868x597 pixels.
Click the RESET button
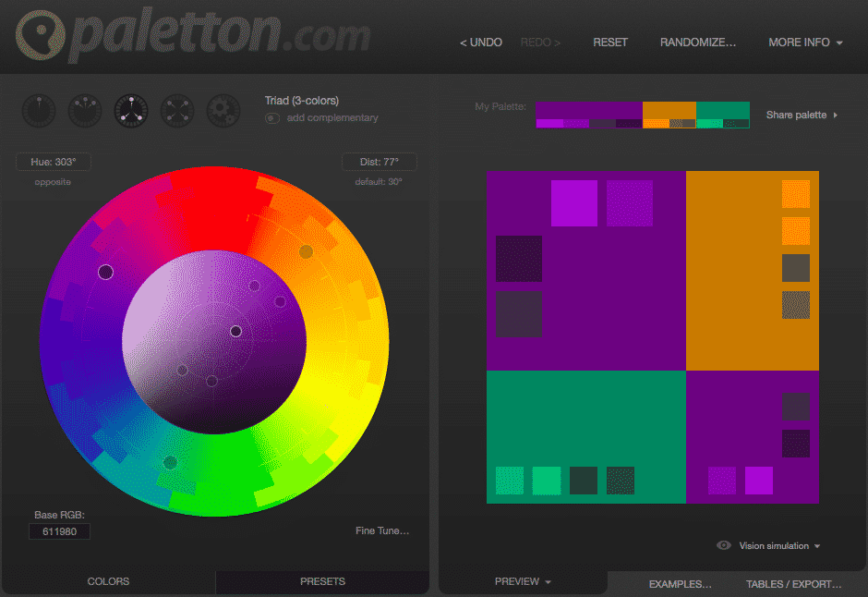point(609,42)
